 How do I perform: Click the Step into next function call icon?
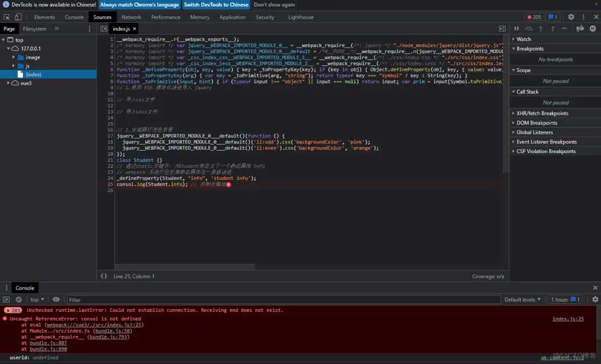point(541,28)
